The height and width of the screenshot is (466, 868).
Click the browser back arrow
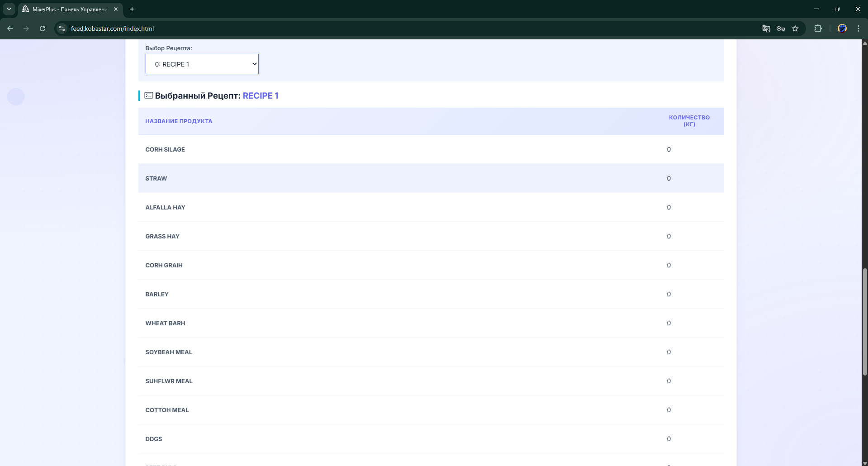10,29
